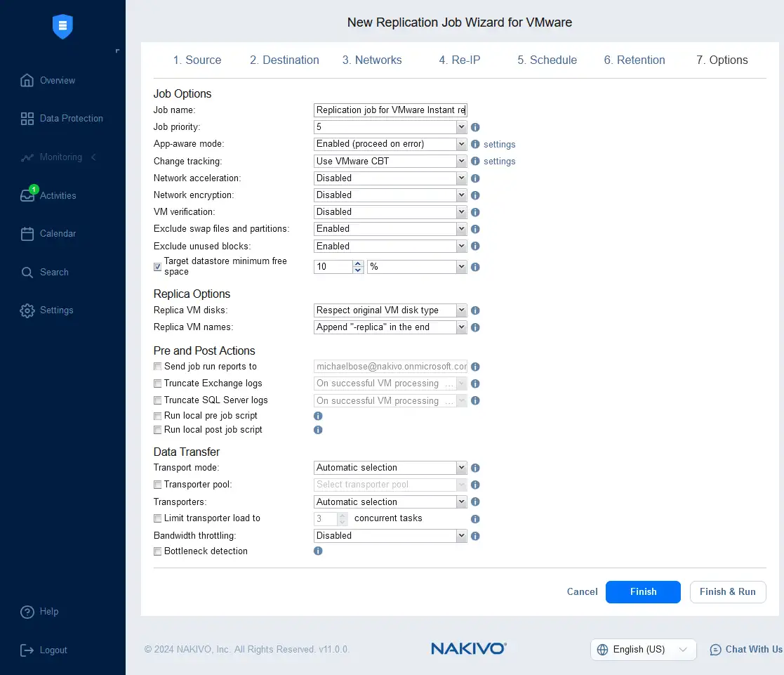The height and width of the screenshot is (675, 784).
Task: Show info for Network encryption
Action: point(475,195)
